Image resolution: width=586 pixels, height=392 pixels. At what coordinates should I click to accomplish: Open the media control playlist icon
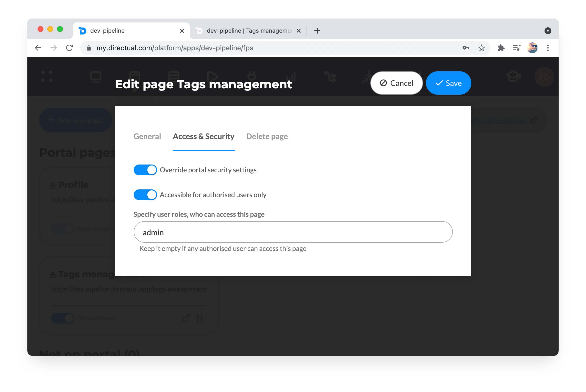[516, 48]
